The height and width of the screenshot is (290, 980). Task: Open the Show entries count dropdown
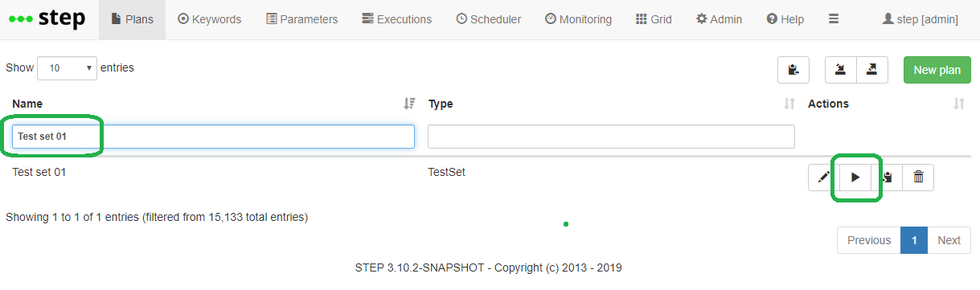tap(68, 68)
